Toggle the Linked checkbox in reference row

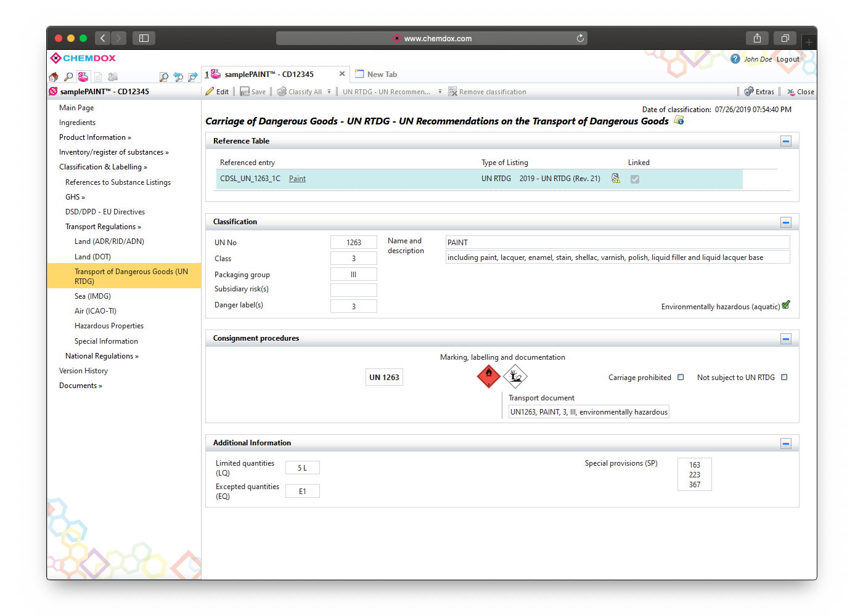tap(635, 179)
